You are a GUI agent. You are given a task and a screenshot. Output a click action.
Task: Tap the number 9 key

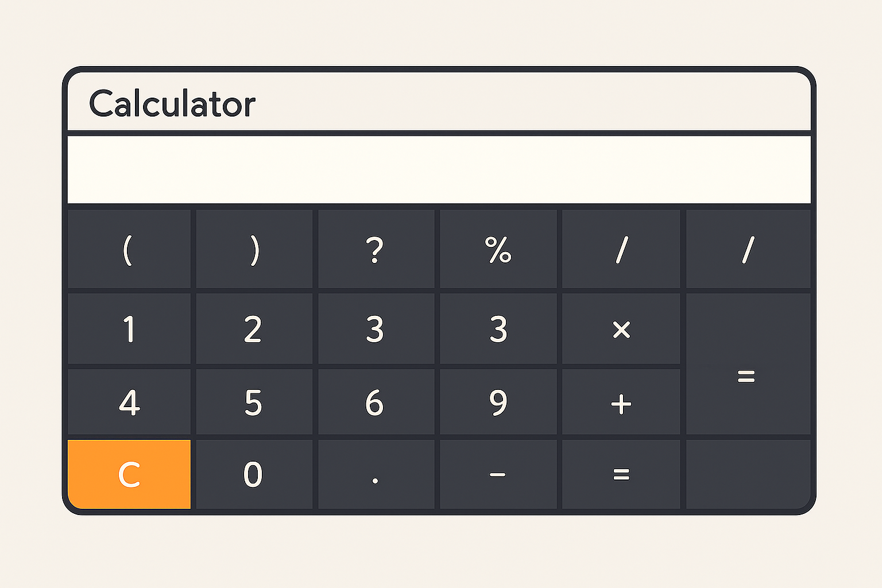coord(498,402)
